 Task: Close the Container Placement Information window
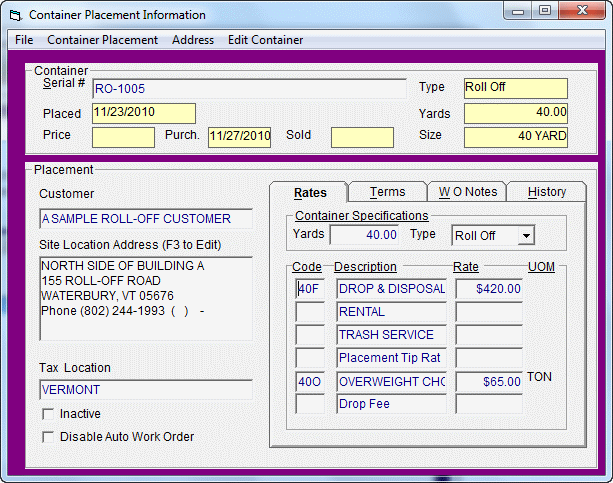coord(582,11)
